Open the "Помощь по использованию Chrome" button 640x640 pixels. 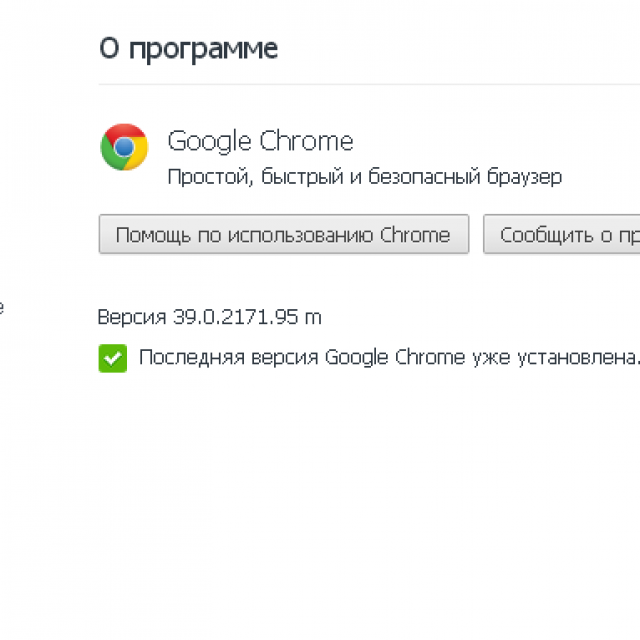[x=283, y=235]
